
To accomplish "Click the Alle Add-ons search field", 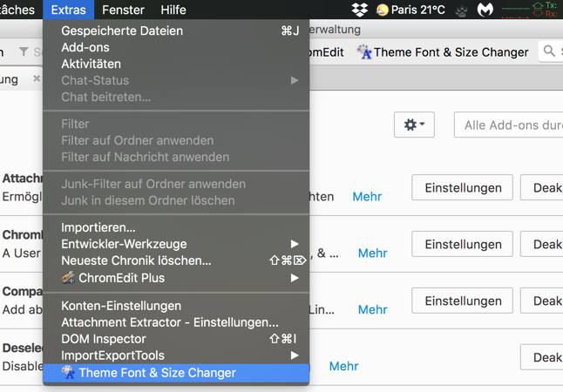I will tap(510, 125).
